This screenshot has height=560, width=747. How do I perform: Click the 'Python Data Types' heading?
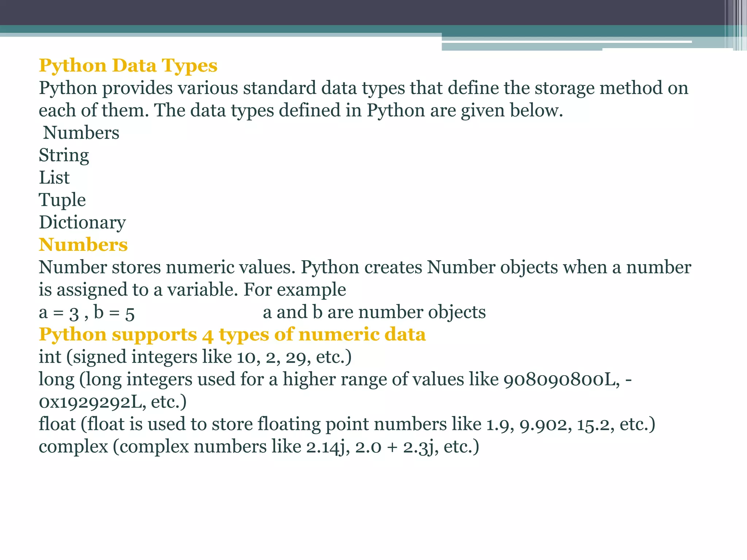tap(128, 66)
